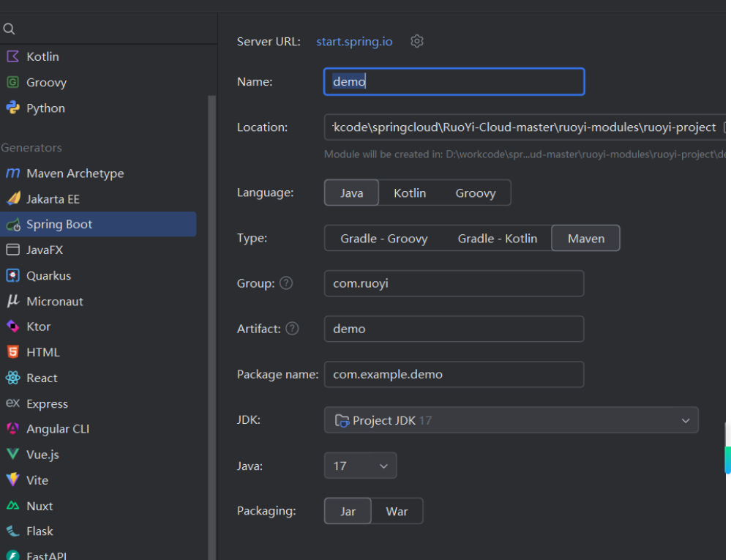The width and height of the screenshot is (731, 560).
Task: Select Spring Boot generator
Action: [98, 224]
